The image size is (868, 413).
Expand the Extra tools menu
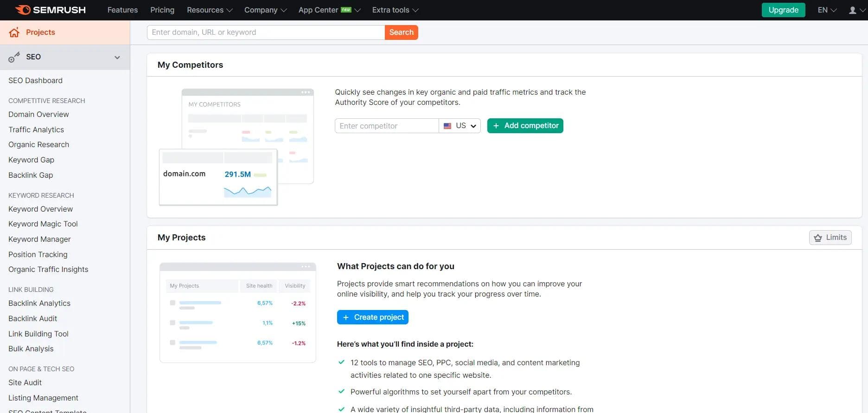(x=395, y=10)
